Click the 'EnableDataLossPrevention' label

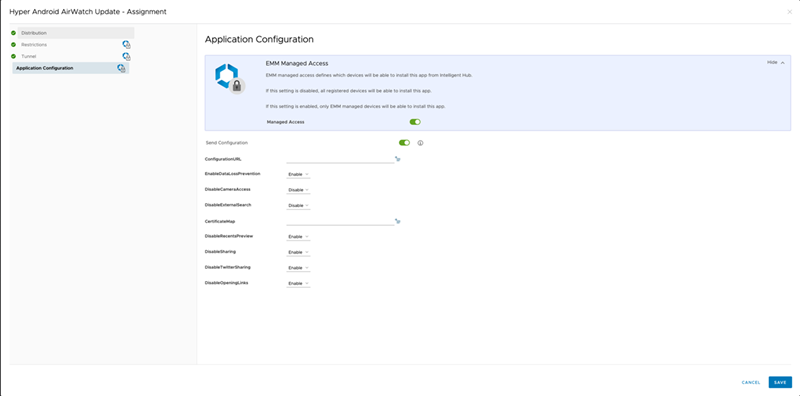pyautogui.click(x=233, y=174)
